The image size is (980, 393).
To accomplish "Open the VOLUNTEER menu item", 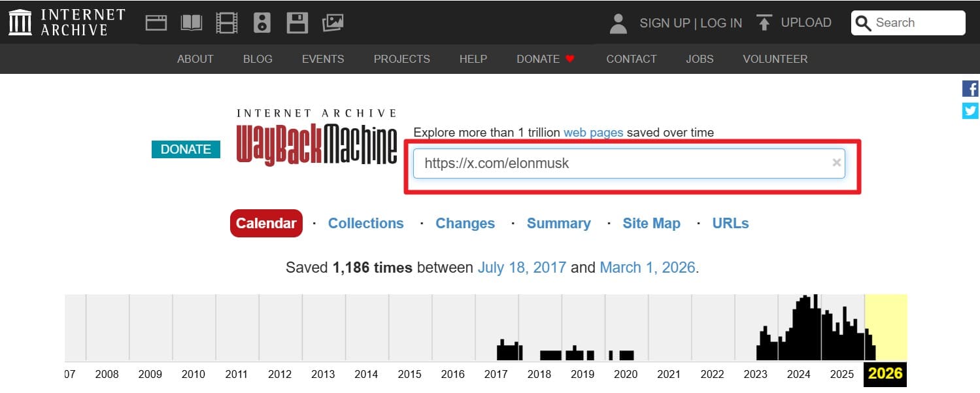I will pos(775,59).
